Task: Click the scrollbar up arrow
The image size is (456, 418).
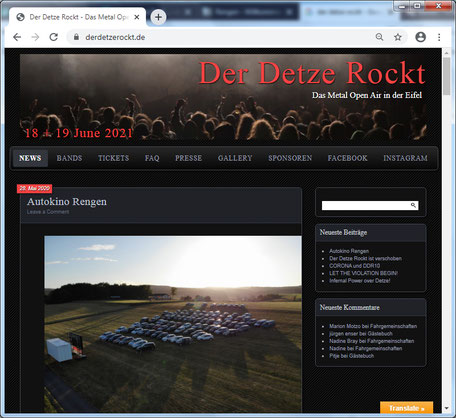Action: coord(447,52)
